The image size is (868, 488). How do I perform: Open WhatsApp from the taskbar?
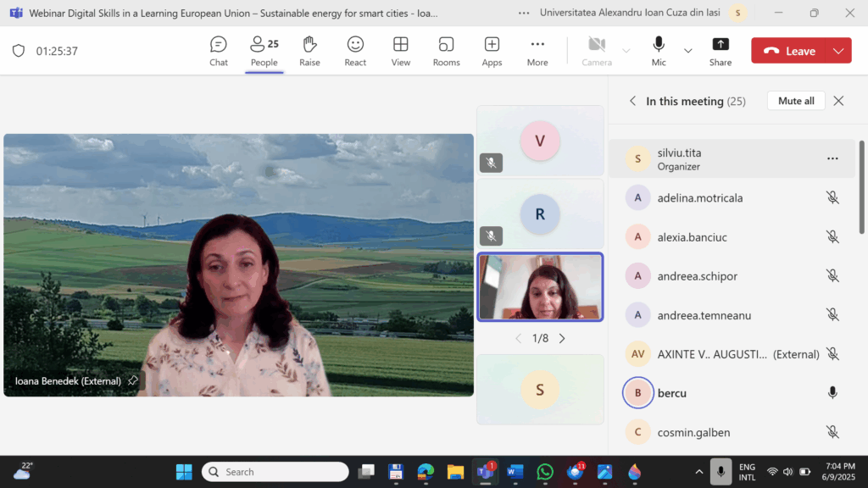[x=545, y=472]
